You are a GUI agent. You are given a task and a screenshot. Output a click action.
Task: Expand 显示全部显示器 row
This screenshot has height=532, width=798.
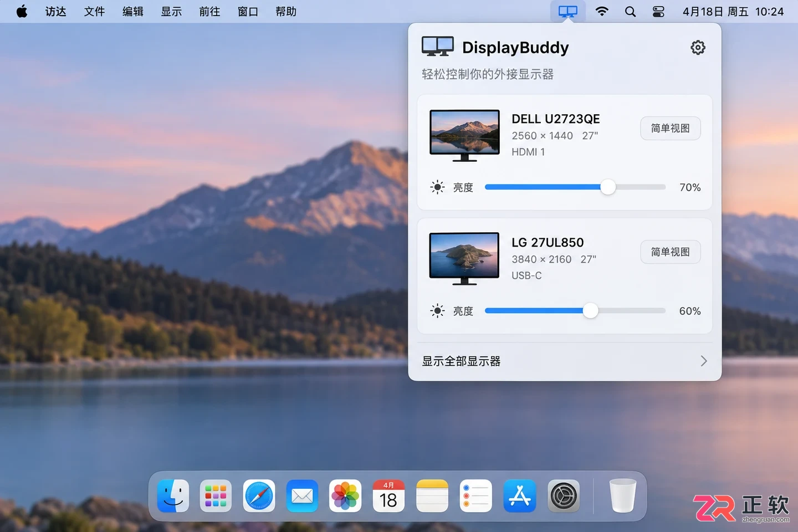coord(565,361)
